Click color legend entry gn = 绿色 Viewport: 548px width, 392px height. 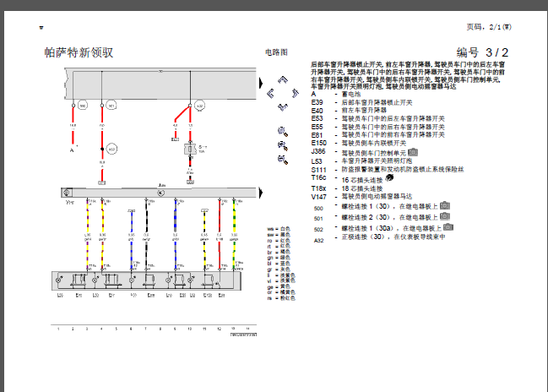(x=279, y=258)
